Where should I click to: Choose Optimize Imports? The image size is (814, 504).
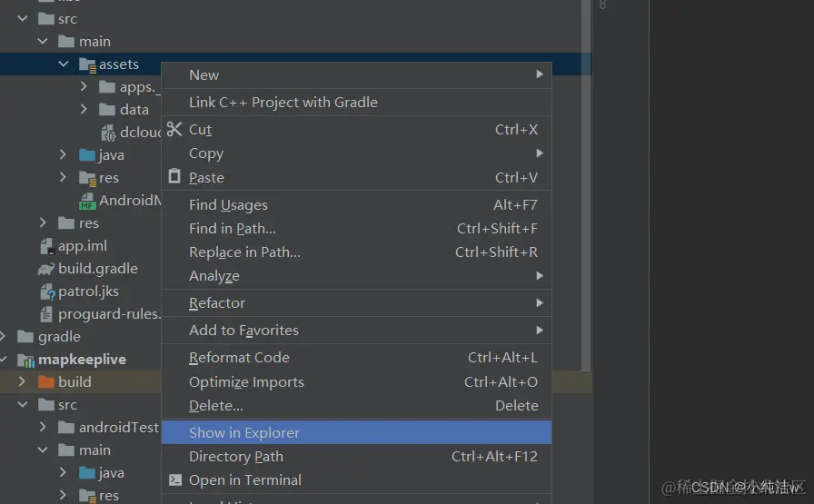356,382
